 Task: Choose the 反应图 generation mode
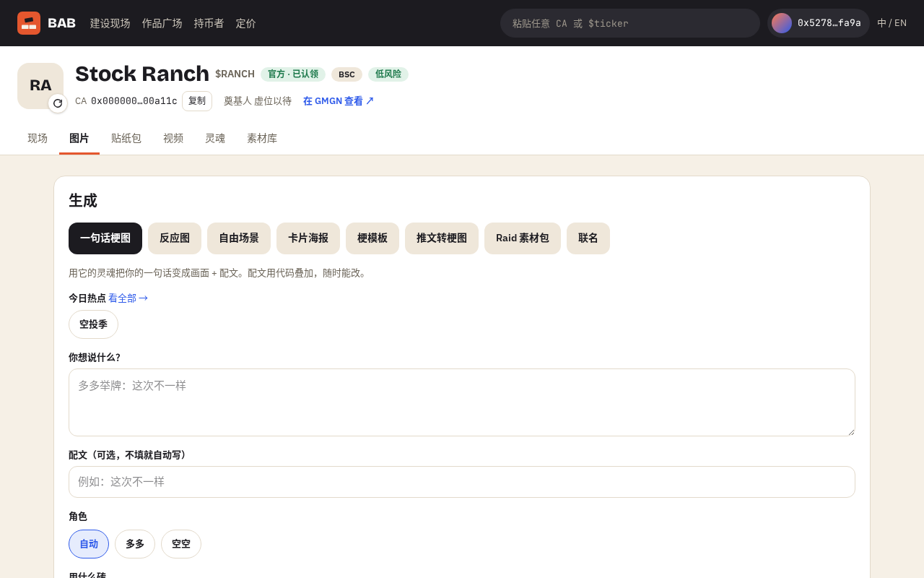(175, 238)
